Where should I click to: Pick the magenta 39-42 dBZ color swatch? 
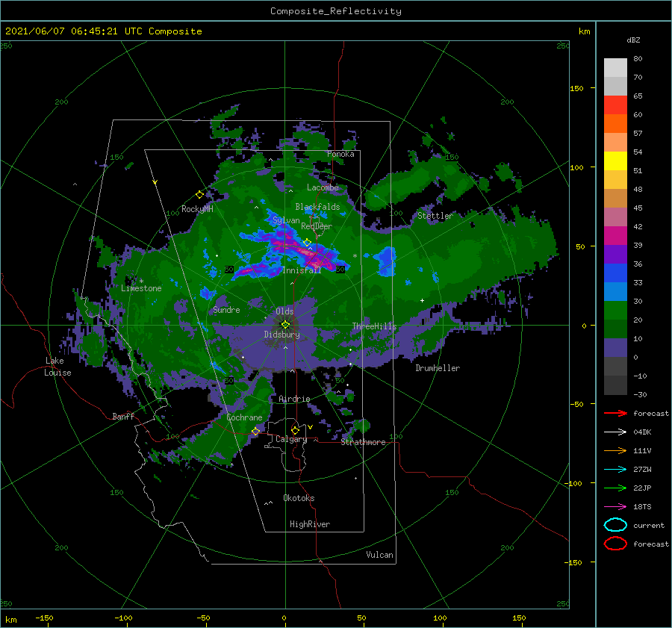coord(615,236)
